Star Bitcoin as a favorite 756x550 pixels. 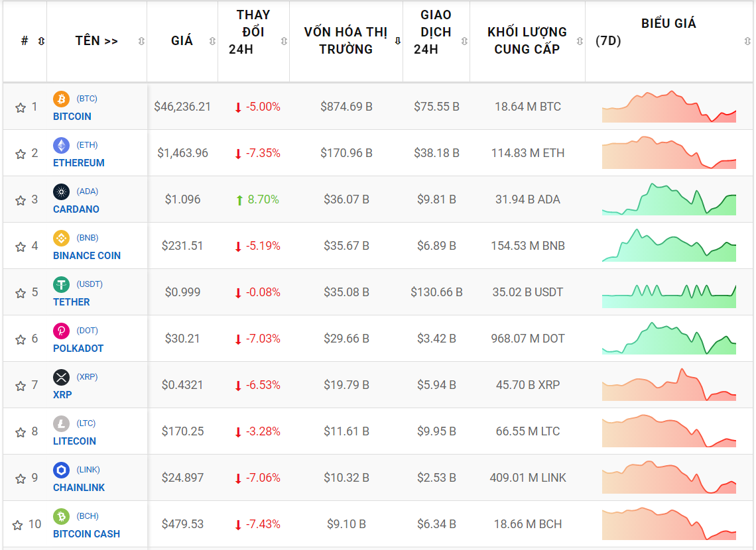pos(21,107)
